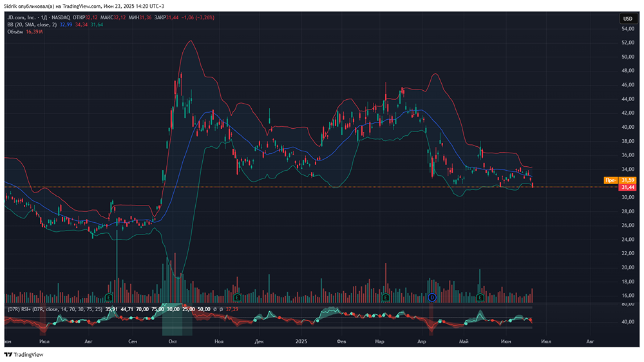Click the Апр label on the time axis
644x362 pixels.
click(421, 341)
